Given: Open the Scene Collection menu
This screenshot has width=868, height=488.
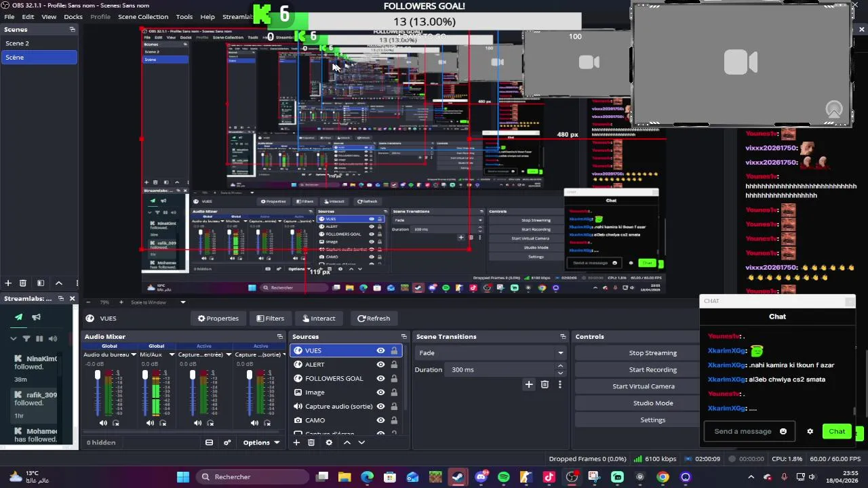Looking at the screenshot, I should click(143, 16).
